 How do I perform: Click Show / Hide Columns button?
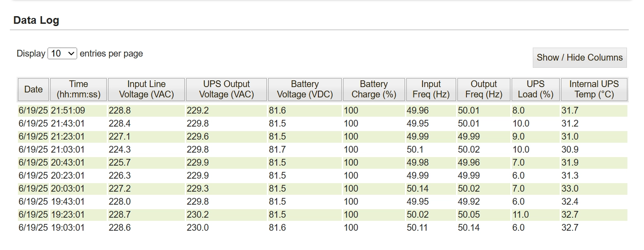click(579, 57)
